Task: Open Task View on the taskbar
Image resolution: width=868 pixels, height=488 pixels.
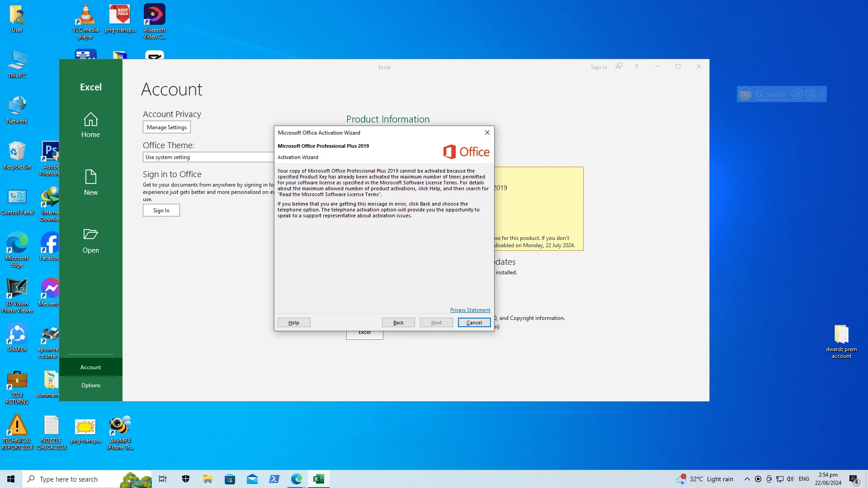Action: click(x=163, y=479)
